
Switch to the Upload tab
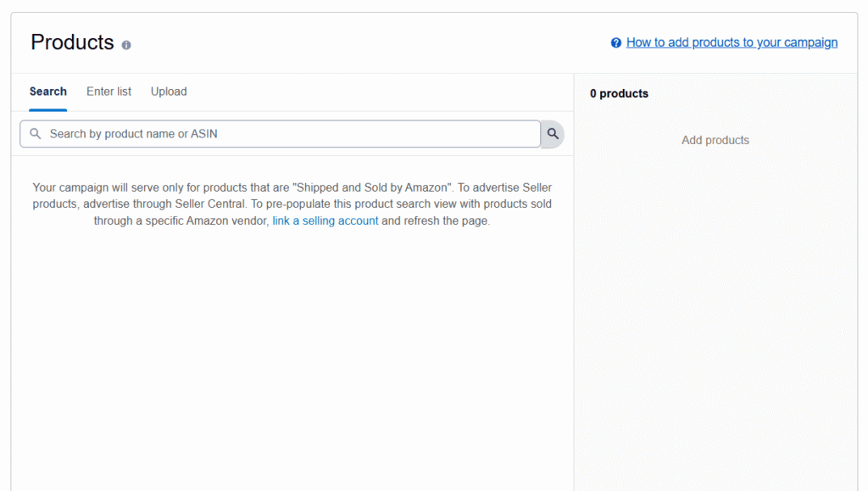coord(169,92)
